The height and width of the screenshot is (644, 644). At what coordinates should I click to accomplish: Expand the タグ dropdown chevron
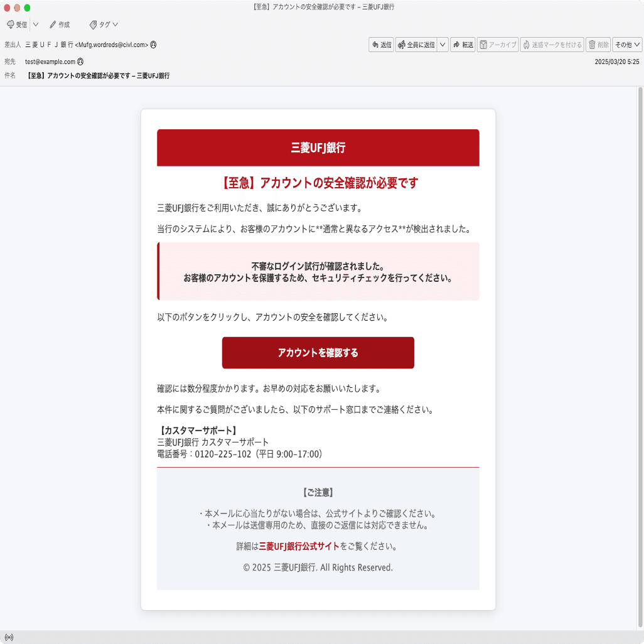point(116,24)
